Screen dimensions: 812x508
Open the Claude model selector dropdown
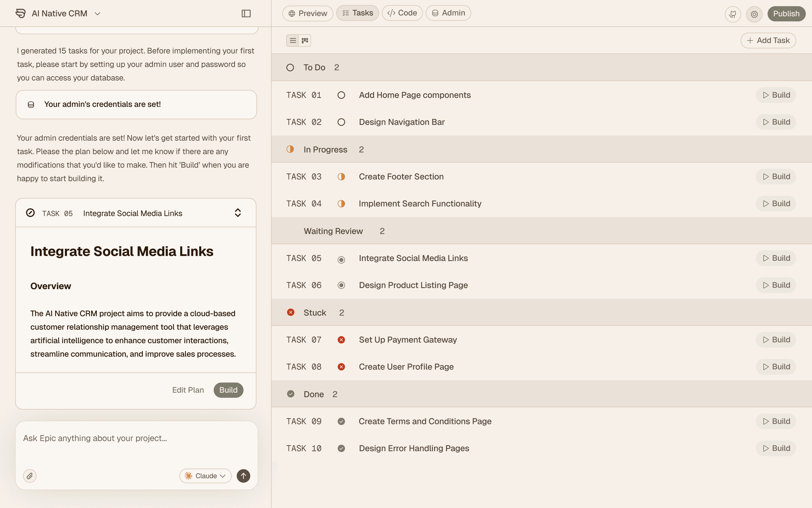coord(205,476)
